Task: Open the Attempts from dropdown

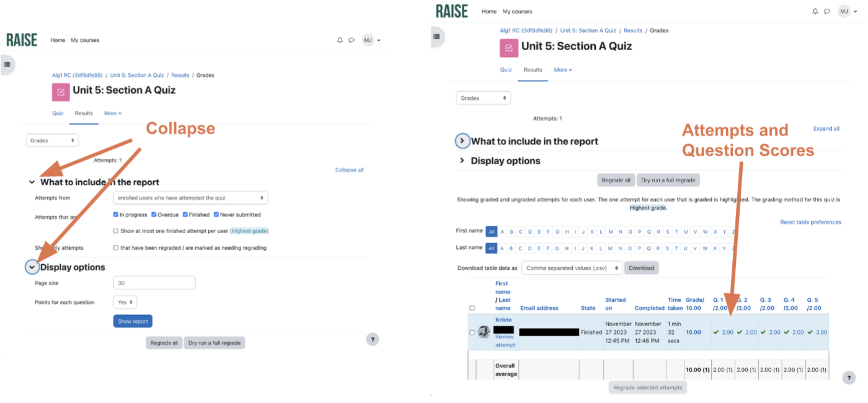Action: tap(190, 198)
